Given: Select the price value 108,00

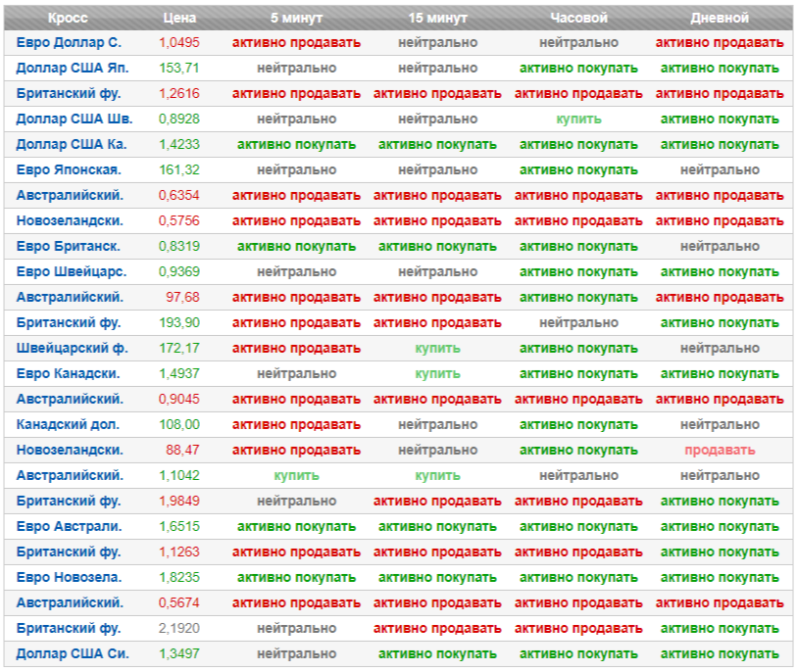Looking at the screenshot, I should (179, 424).
